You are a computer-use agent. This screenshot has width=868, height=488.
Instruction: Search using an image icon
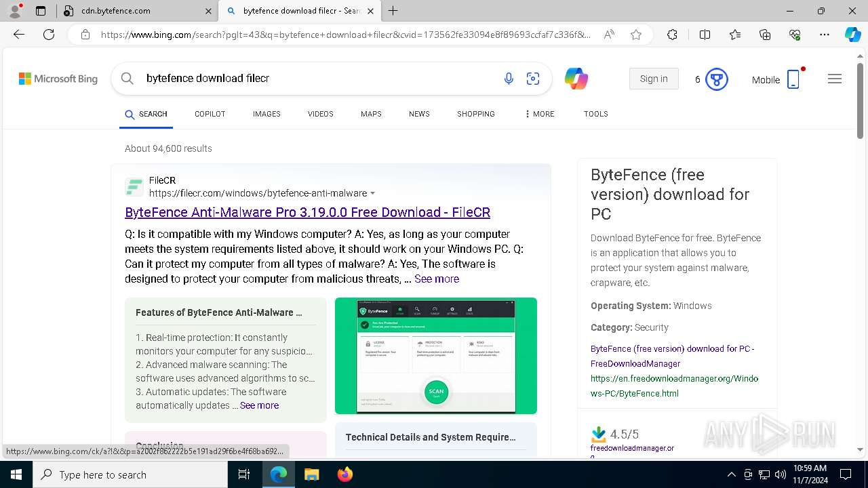[x=533, y=79]
